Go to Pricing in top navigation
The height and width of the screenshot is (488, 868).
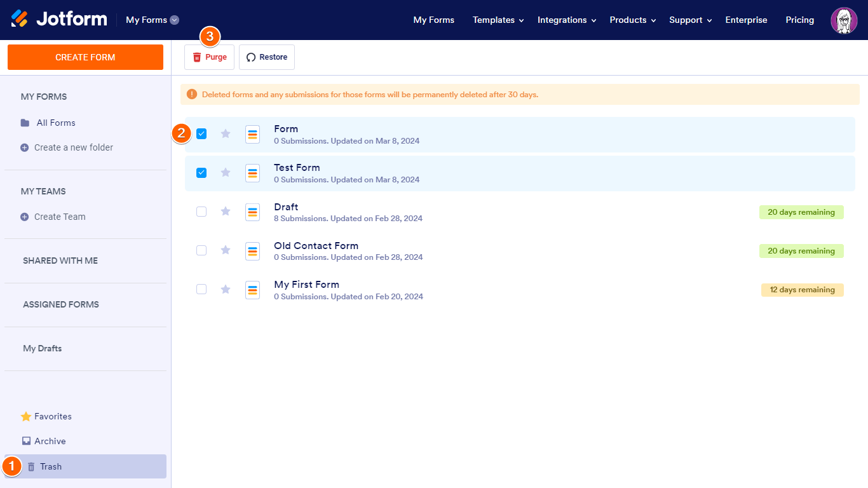point(799,20)
